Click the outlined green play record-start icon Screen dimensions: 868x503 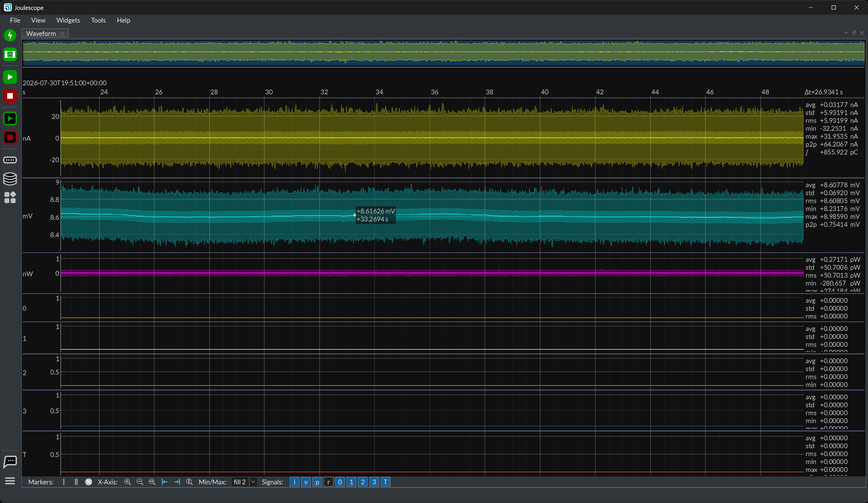pos(10,119)
